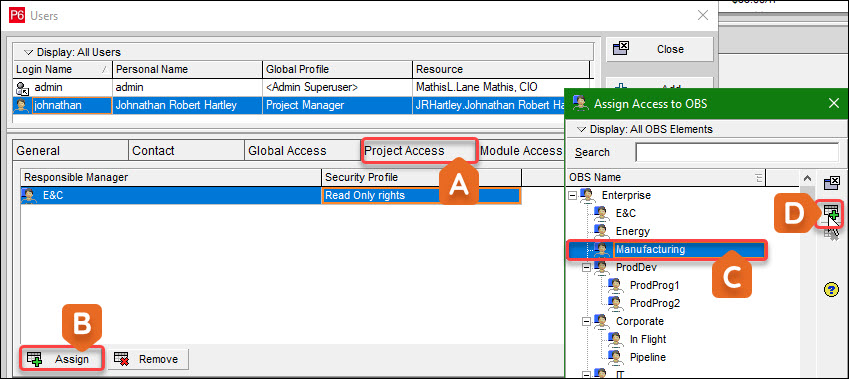This screenshot has width=849, height=379.
Task: Click Remove in the Users dialog
Action: click(147, 359)
